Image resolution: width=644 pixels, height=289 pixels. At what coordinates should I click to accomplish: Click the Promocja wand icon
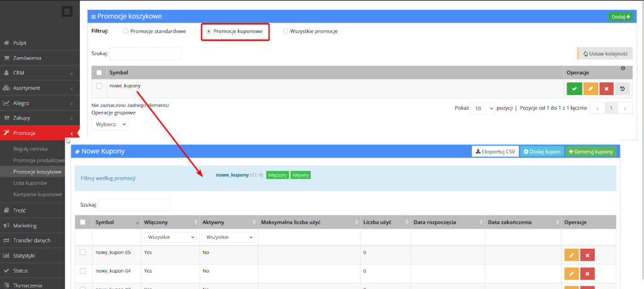tap(6, 133)
